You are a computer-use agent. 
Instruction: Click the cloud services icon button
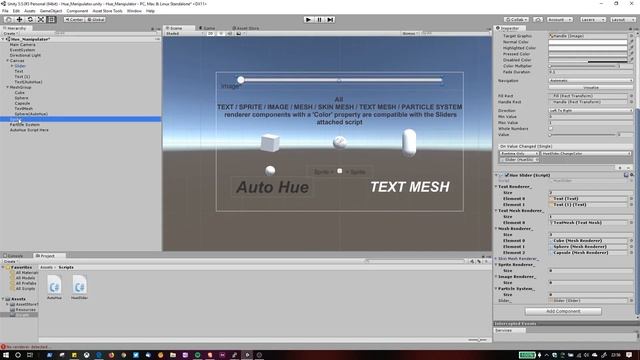click(538, 20)
